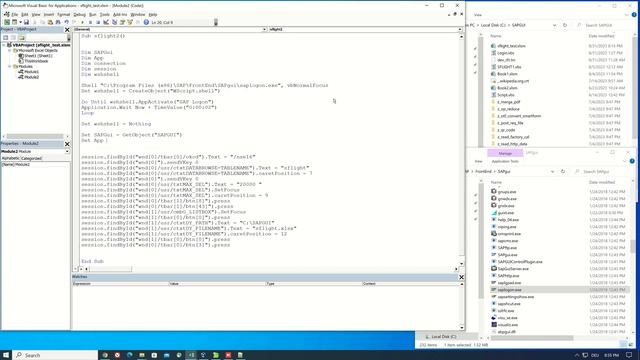This screenshot has width=640, height=360.
Task: Expand ribbon chevron in upper Explorer window
Action: 627,15
